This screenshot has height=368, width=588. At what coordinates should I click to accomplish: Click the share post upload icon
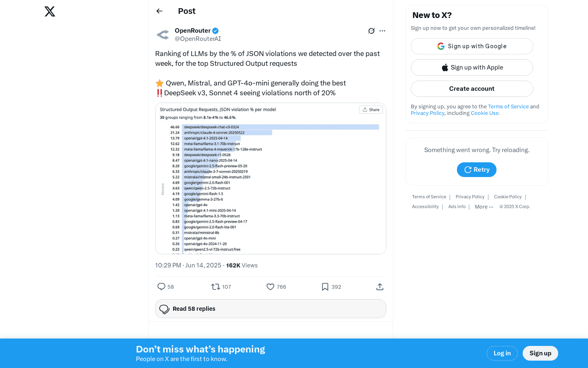pyautogui.click(x=380, y=287)
